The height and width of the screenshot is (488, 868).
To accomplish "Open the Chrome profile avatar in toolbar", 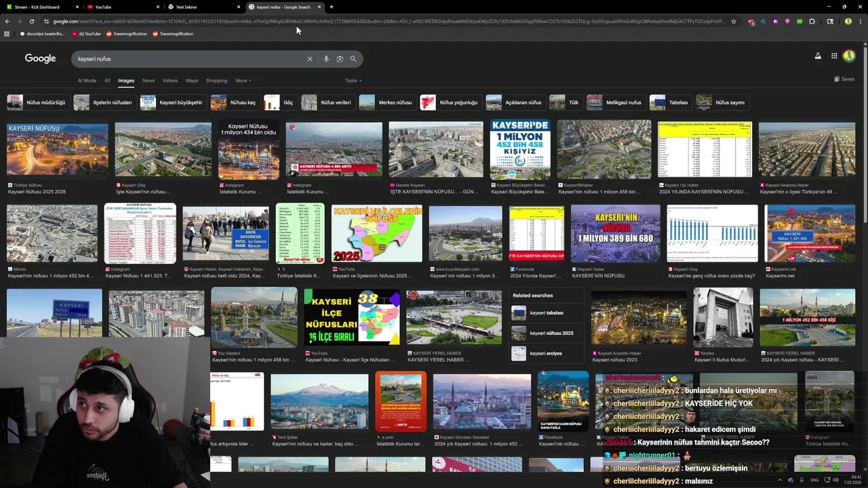I will click(x=848, y=22).
